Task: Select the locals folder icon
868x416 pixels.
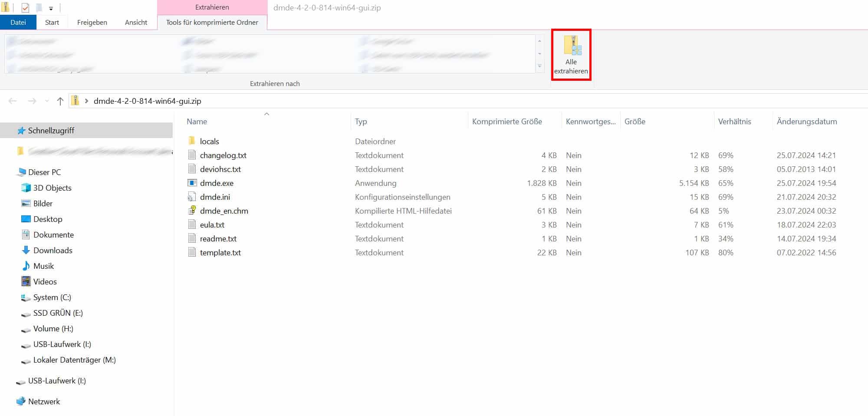Action: coord(192,141)
